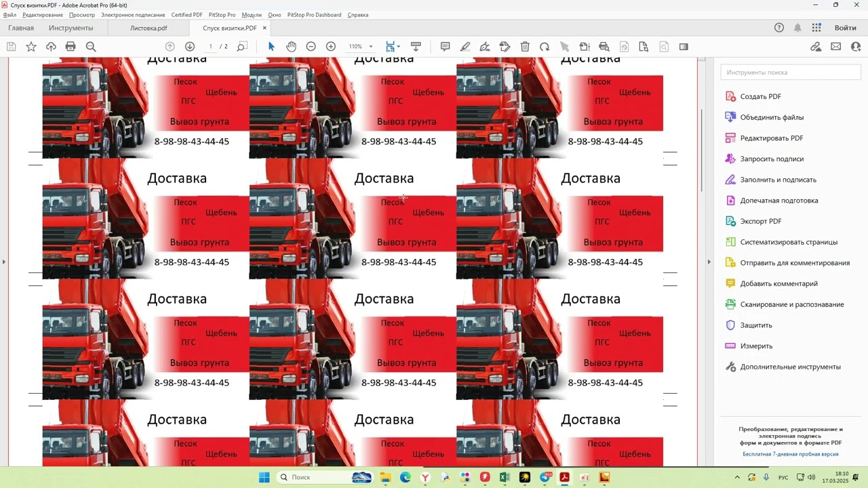This screenshot has height=488, width=868.
Task: Send file by email envelope icon
Action: click(836, 47)
